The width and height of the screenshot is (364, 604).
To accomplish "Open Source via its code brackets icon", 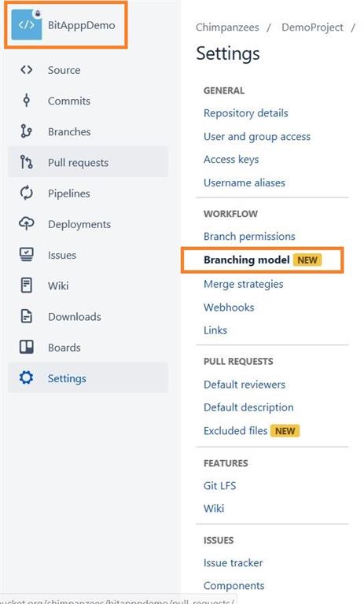I will (x=26, y=70).
